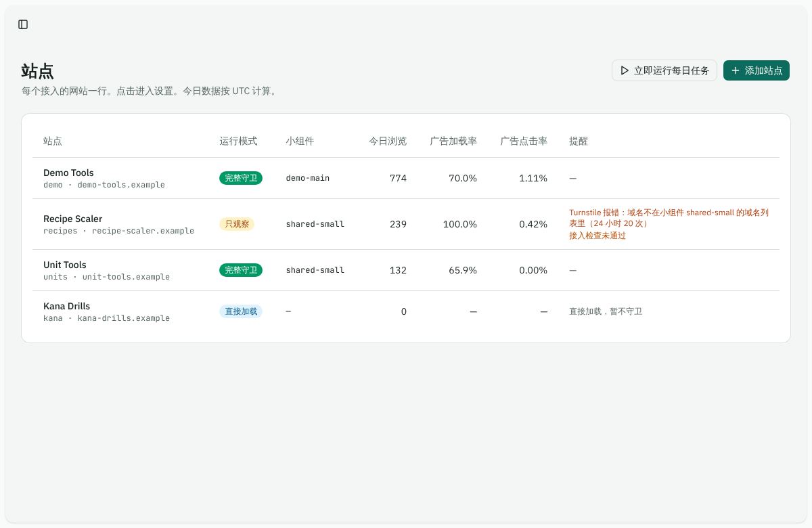Click the page title 站点 heading

tap(38, 71)
